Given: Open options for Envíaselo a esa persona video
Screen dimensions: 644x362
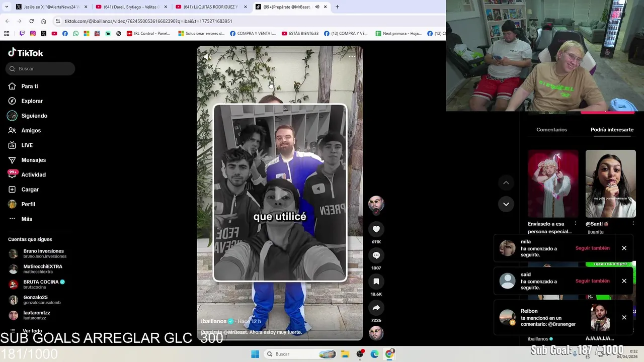Looking at the screenshot, I should (576, 223).
